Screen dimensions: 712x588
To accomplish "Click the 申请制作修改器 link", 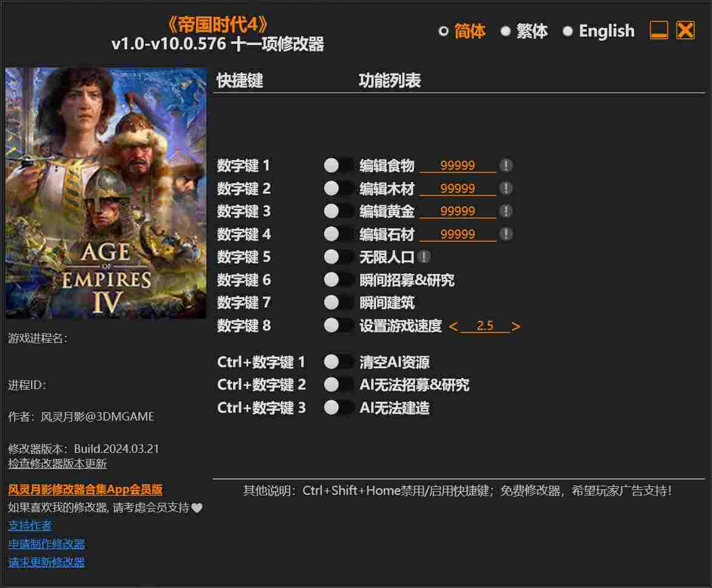I will point(46,544).
